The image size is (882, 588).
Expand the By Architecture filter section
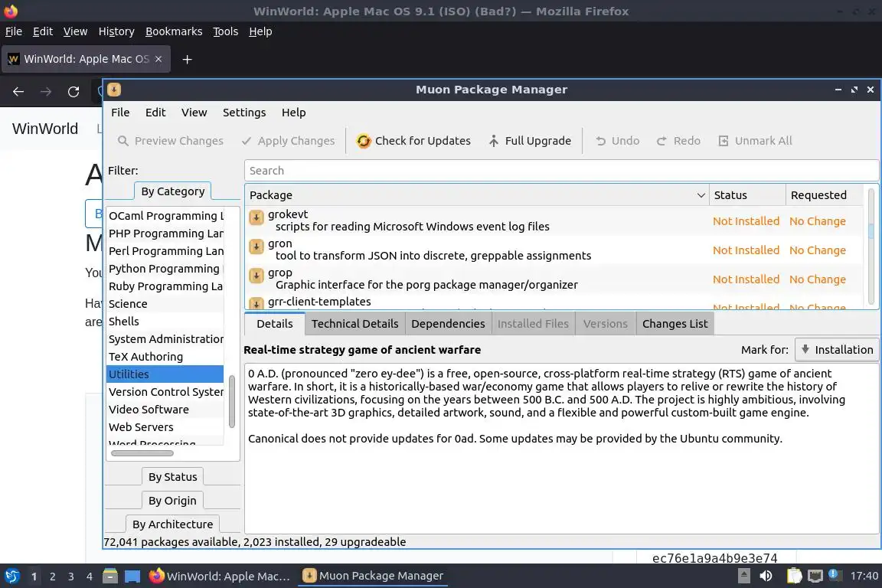[173, 524]
